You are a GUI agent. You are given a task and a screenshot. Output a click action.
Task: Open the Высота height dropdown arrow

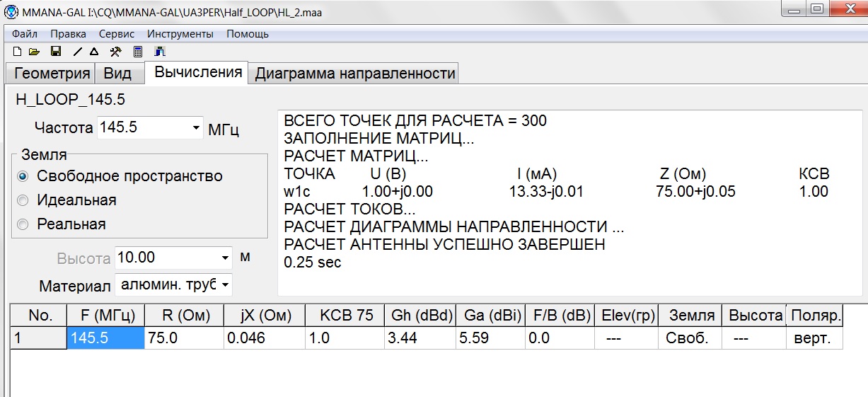pos(225,258)
